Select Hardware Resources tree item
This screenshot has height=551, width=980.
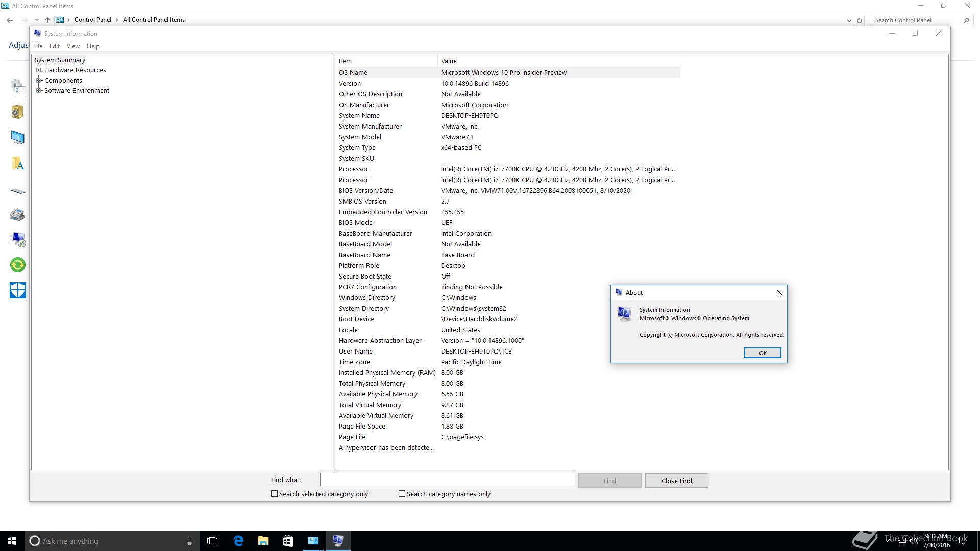75,70
